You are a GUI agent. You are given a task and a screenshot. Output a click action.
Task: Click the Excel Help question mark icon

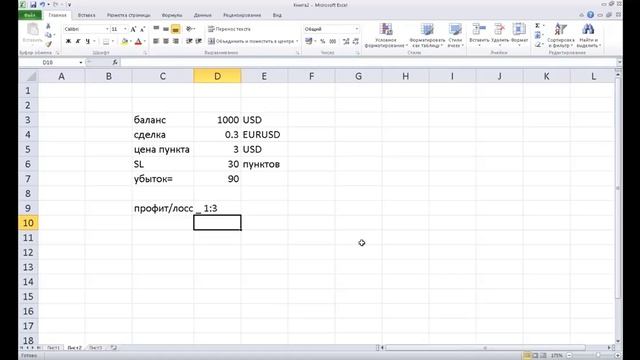click(590, 15)
